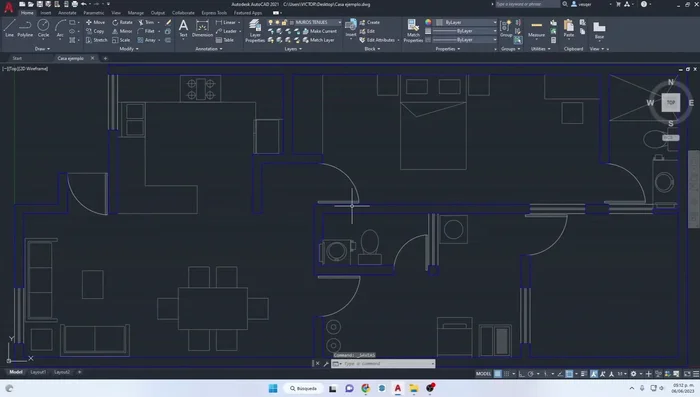The width and height of the screenshot is (700, 397).
Task: Click Match Properties tool
Action: [413, 30]
